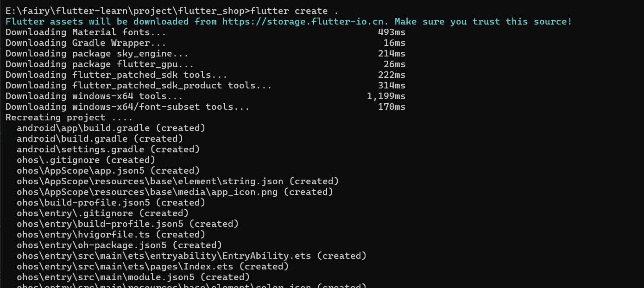Select 'Downloading flutter_patched_sdk tools...' line
Image resolution: width=644 pixels, height=288 pixels.
coord(116,75)
